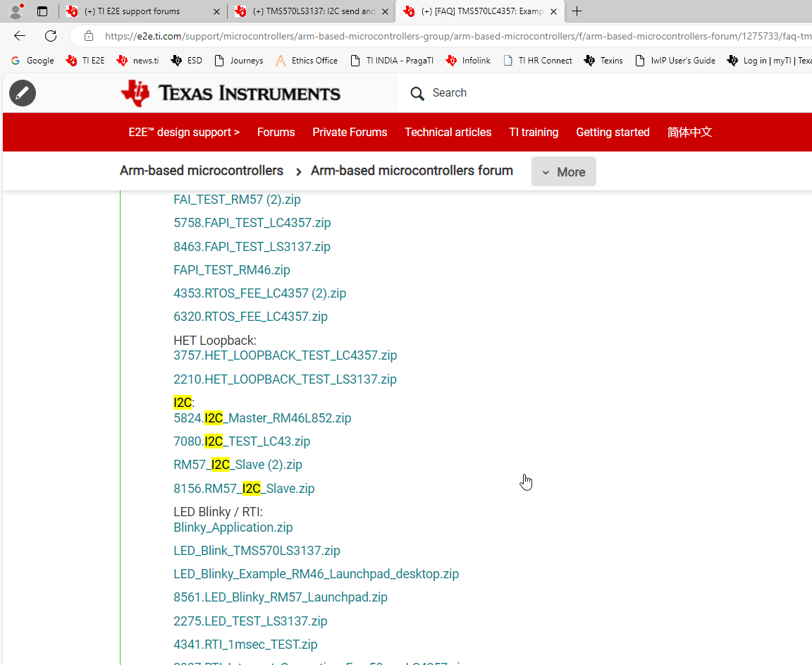
Task: Click Arm-based microcontrollers breadcrumb
Action: (x=202, y=171)
